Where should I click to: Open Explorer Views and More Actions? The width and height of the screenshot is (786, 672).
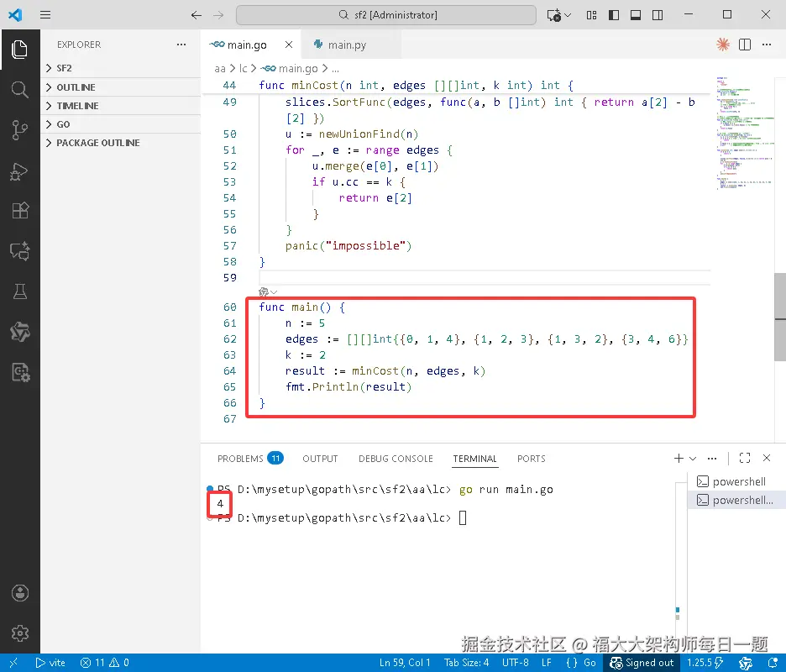tap(181, 45)
